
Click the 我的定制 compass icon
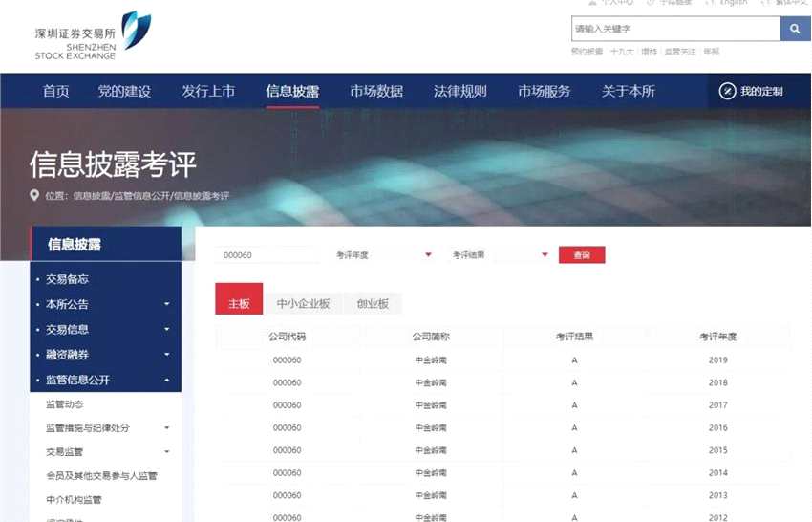coord(727,91)
